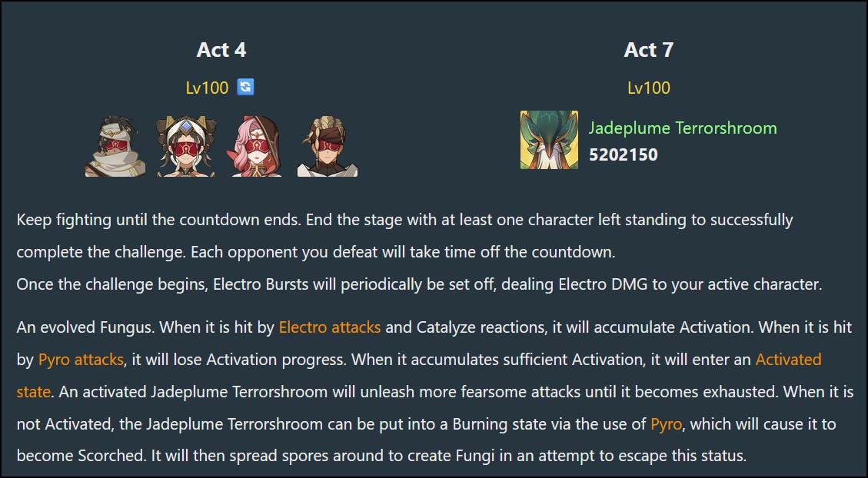Click the blue refresh icon beside Lv100
The width and height of the screenshot is (868, 478).
tap(245, 87)
